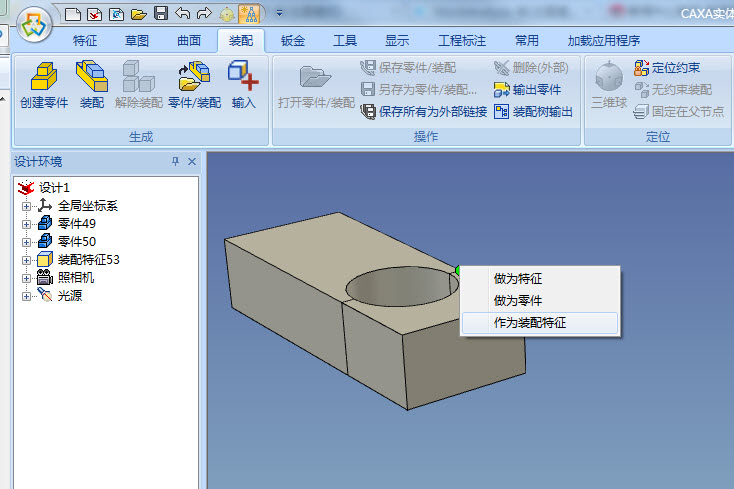Click the 输出零件 (Export Part) icon

click(x=534, y=90)
